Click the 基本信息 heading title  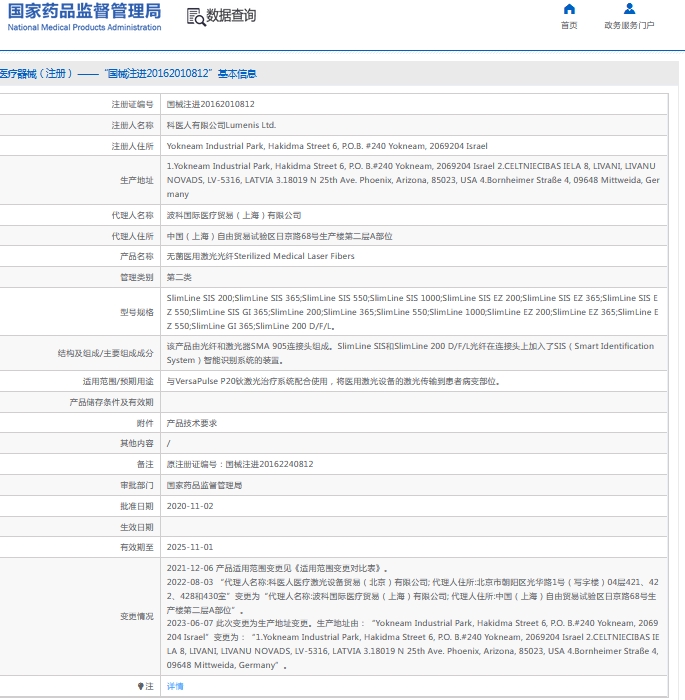pos(237,74)
